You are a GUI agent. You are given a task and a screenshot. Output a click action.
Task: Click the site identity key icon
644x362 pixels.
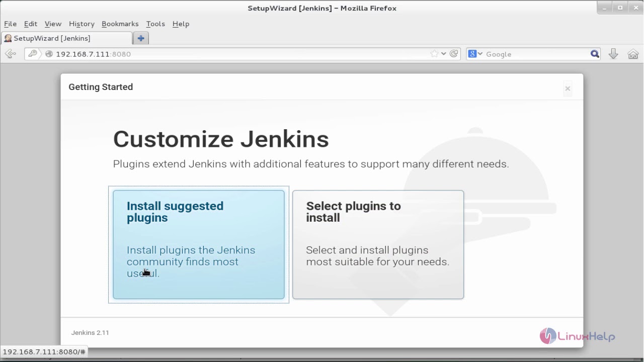pyautogui.click(x=33, y=54)
